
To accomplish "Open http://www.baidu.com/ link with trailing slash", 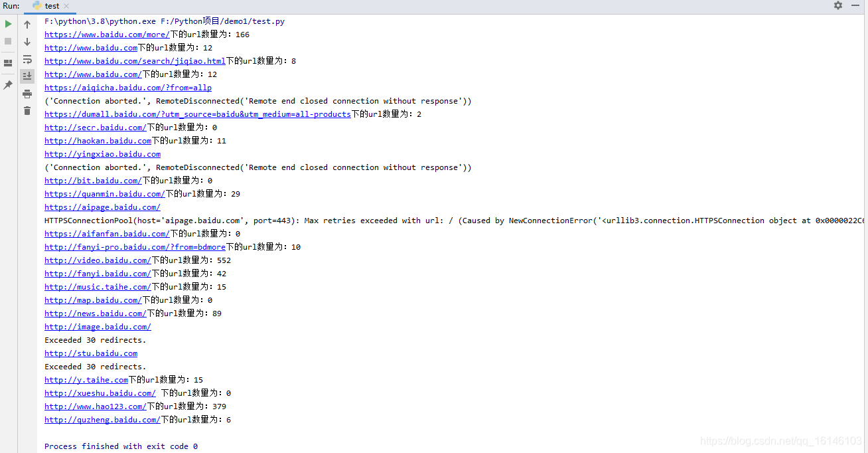I will [93, 74].
